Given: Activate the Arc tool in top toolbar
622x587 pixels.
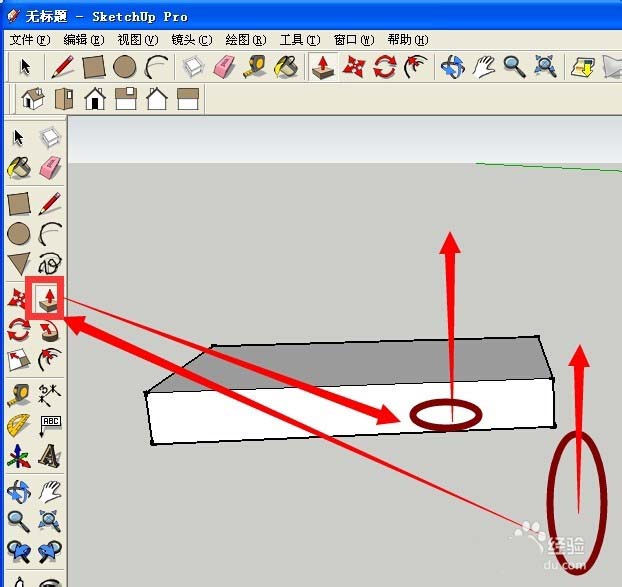Looking at the screenshot, I should (156, 67).
